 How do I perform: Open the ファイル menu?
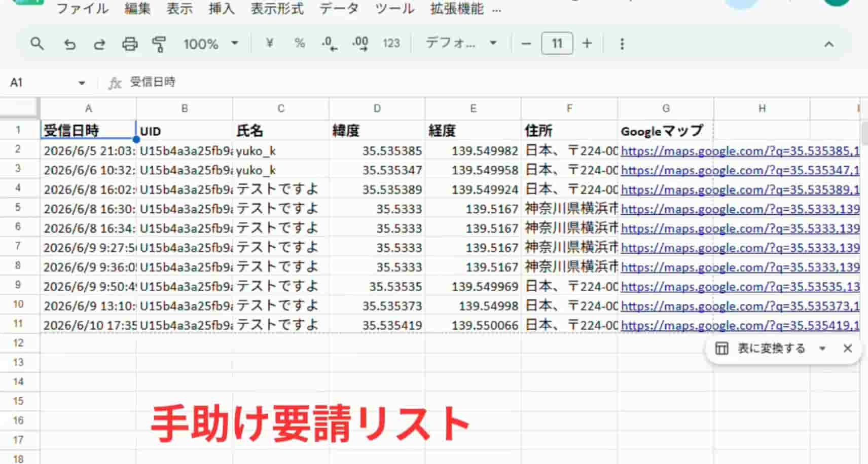[82, 9]
